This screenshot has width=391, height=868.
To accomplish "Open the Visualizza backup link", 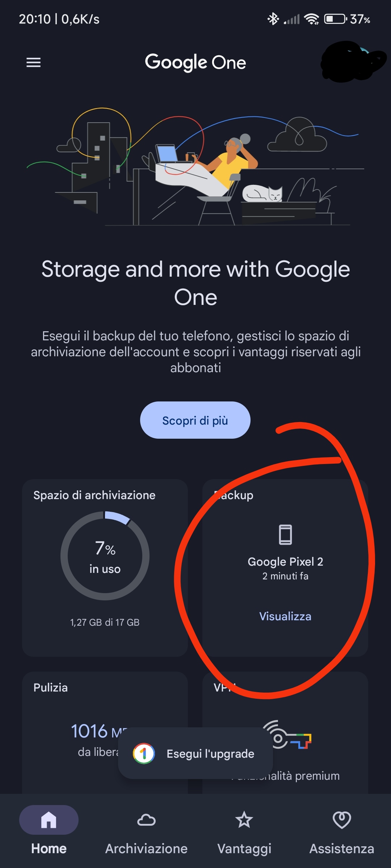I will coord(285,616).
